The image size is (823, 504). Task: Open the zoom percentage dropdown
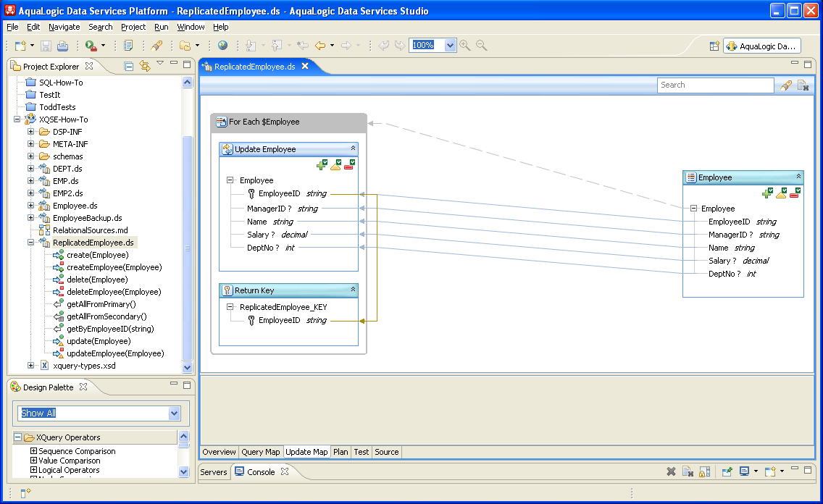point(450,46)
